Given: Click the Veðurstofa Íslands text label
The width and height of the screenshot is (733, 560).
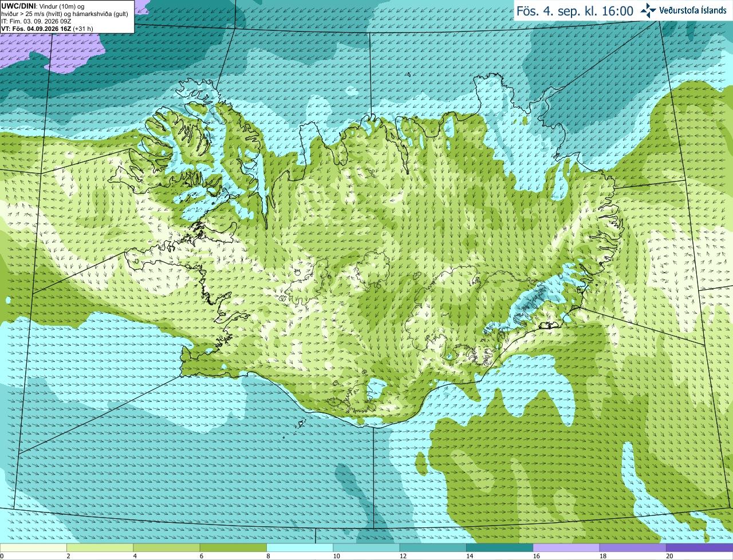Looking at the screenshot, I should point(693,10).
